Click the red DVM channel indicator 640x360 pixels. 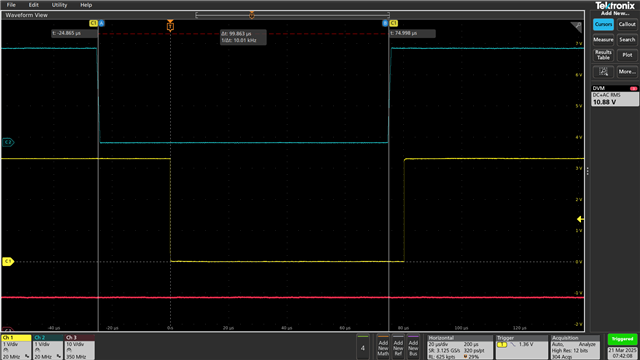click(633, 88)
